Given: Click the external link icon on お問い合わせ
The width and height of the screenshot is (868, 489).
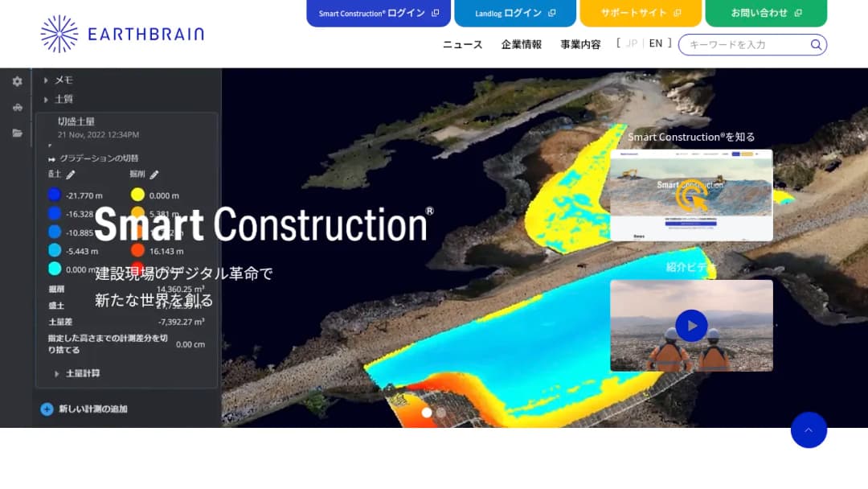Looking at the screenshot, I should (798, 13).
